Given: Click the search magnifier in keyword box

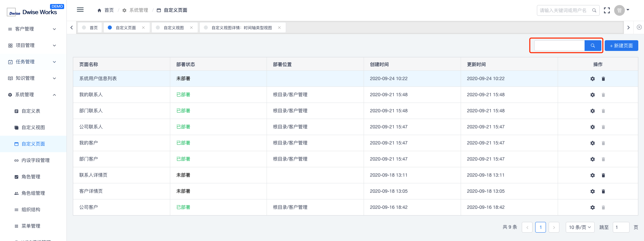Looking at the screenshot, I should (594, 10).
